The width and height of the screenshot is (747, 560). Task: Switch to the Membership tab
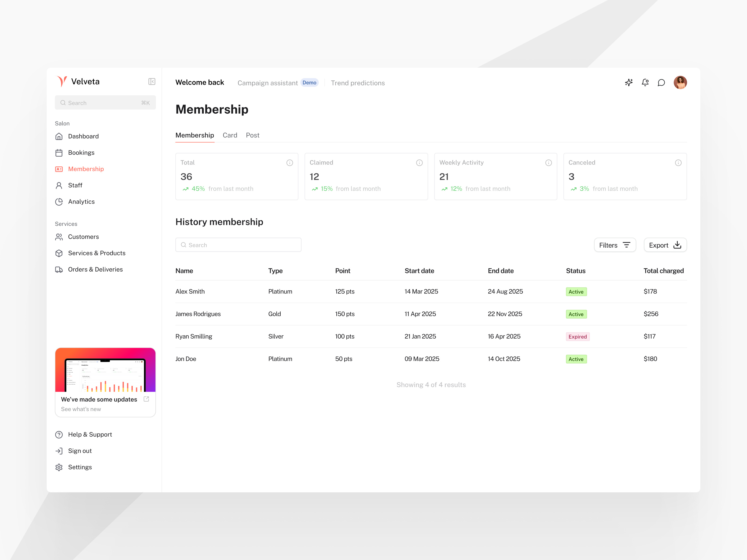195,135
